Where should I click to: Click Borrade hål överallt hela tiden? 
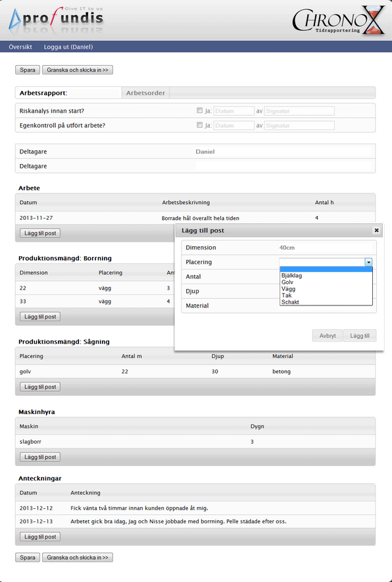coord(200,219)
